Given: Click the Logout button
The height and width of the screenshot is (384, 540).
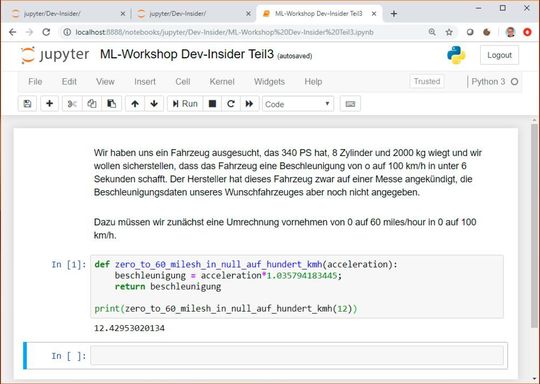Looking at the screenshot, I should (x=499, y=55).
